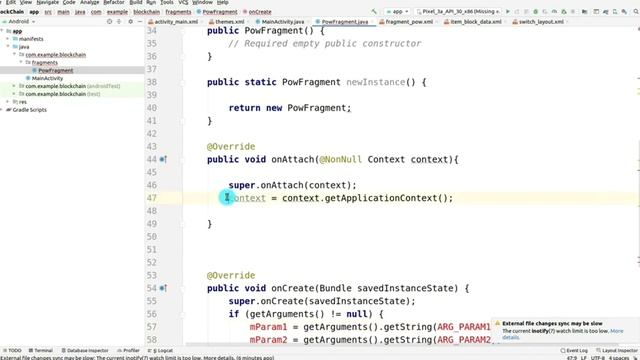Open the Project Structure folder icon in toolbar
Screen dimensions: 640x360
coord(584,12)
